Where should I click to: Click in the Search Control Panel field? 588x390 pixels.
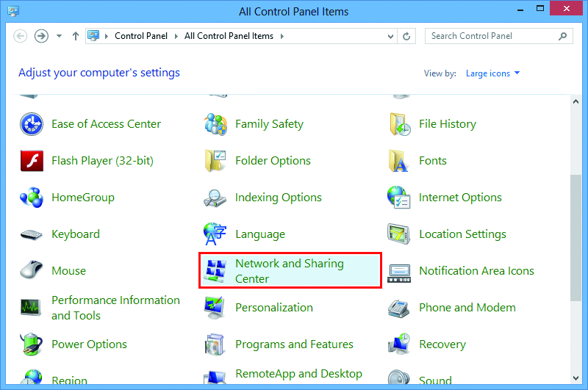pyautogui.click(x=492, y=36)
